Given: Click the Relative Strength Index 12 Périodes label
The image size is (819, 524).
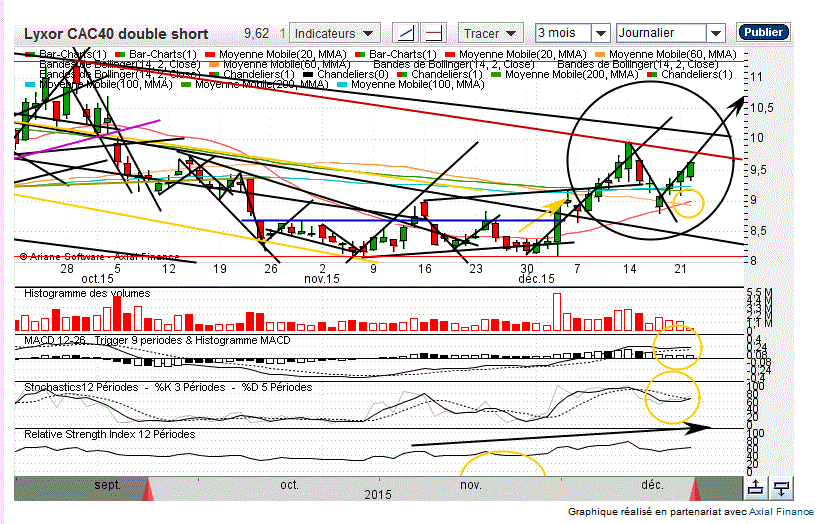Looking at the screenshot, I should point(110,434).
